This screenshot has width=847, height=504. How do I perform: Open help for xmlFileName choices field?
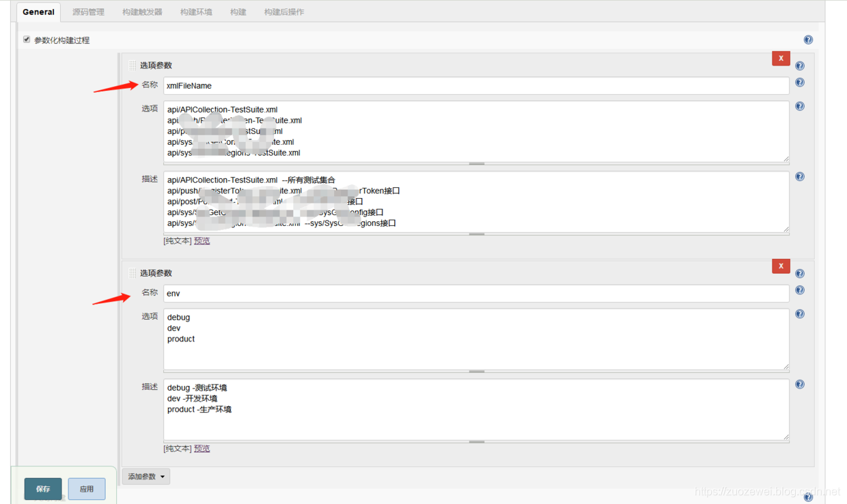(x=800, y=107)
